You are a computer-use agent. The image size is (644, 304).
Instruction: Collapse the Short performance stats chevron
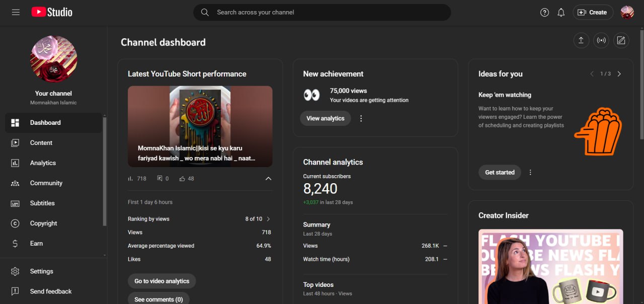click(x=268, y=179)
